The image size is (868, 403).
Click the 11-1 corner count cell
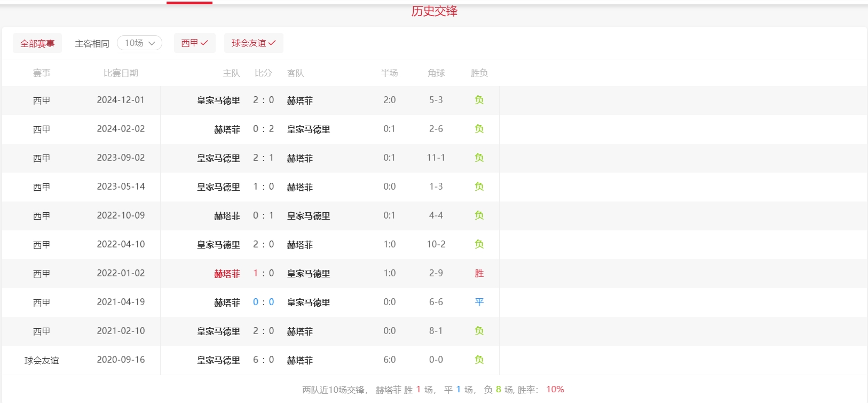pyautogui.click(x=436, y=158)
